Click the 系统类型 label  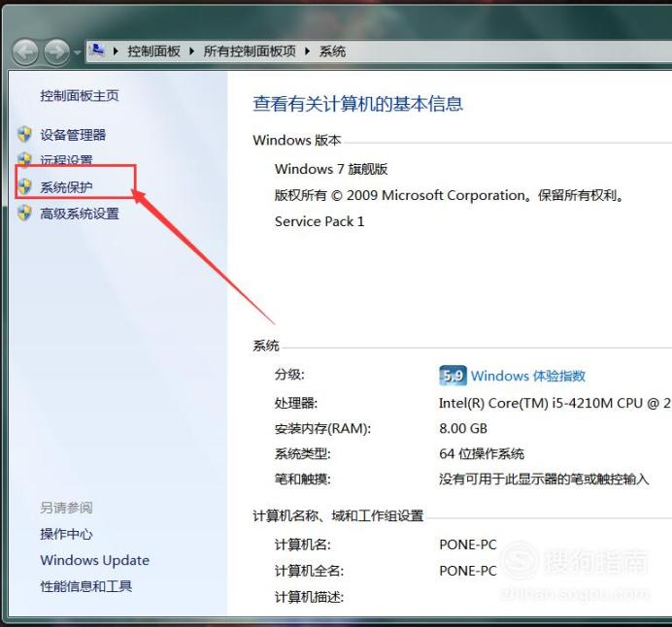click(x=303, y=453)
